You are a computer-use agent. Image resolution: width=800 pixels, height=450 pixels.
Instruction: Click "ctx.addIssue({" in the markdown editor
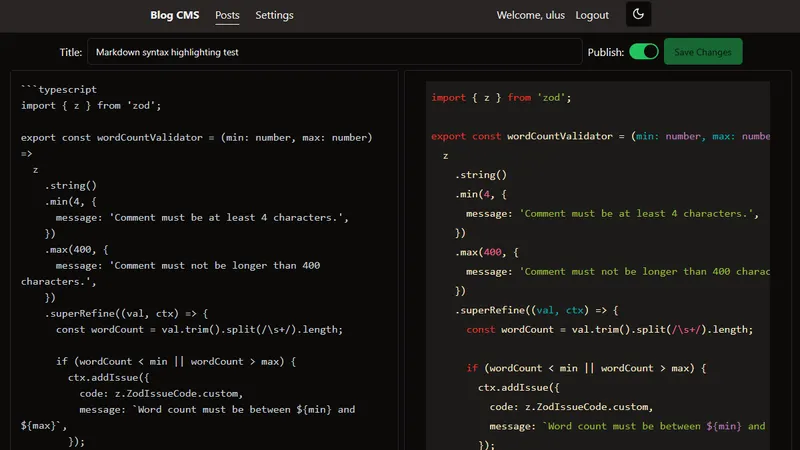tap(109, 378)
